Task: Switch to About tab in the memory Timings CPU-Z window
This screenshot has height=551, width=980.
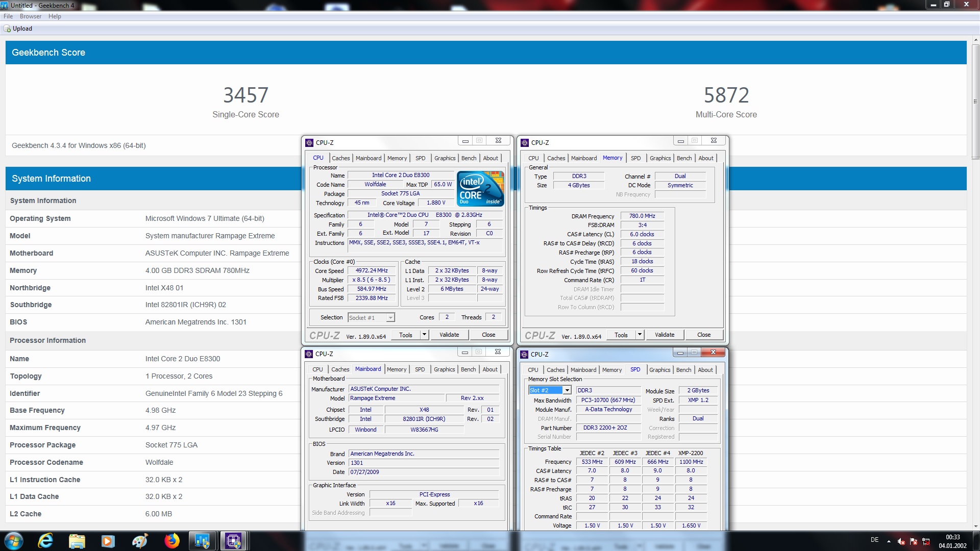Action: 706,158
